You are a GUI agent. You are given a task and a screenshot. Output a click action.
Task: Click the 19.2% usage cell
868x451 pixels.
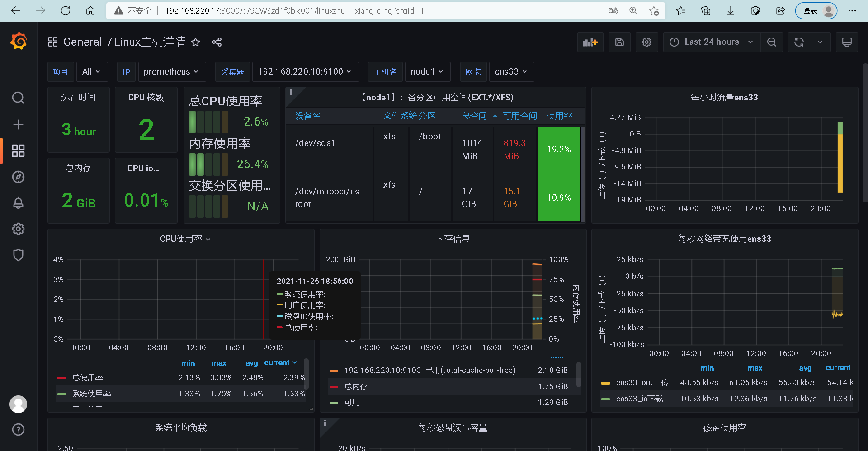559,150
